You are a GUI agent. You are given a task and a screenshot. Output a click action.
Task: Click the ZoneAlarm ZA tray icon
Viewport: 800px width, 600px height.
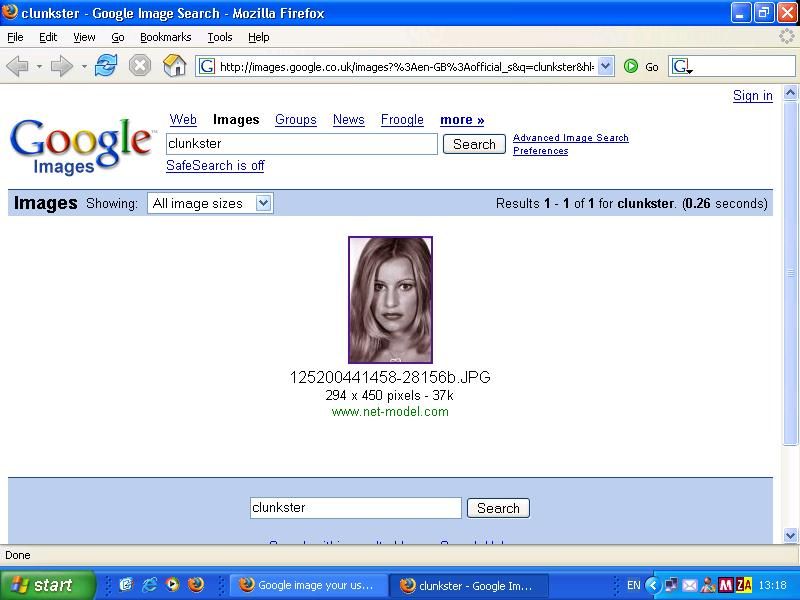coord(744,585)
